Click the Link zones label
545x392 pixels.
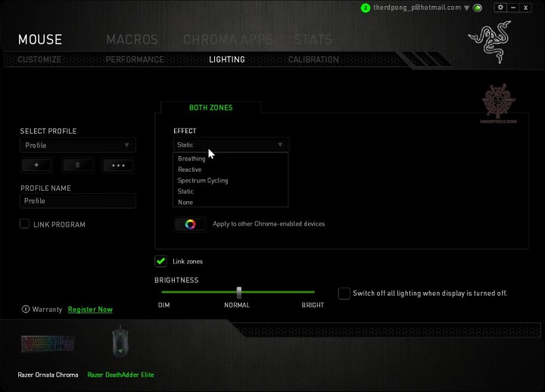(x=188, y=261)
